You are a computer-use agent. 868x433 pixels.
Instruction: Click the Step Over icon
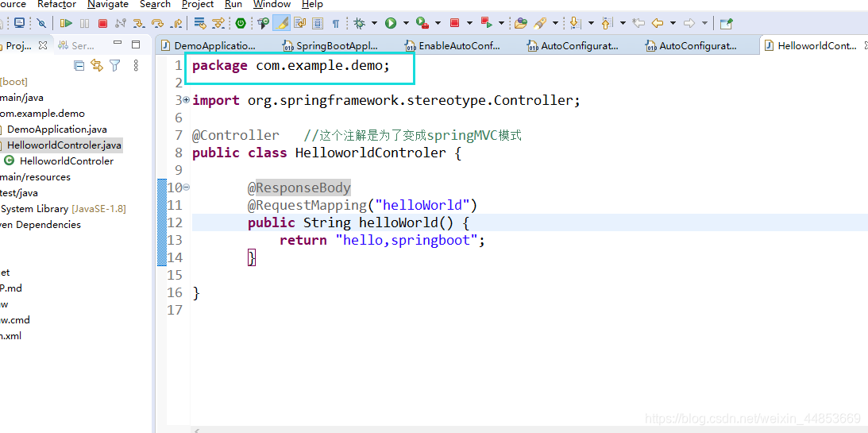(158, 23)
